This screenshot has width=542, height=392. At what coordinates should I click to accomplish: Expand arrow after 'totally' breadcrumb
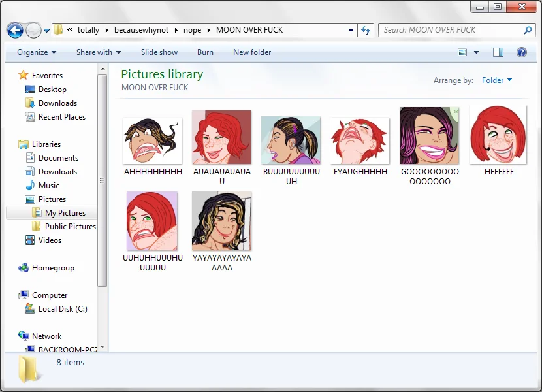[107, 30]
